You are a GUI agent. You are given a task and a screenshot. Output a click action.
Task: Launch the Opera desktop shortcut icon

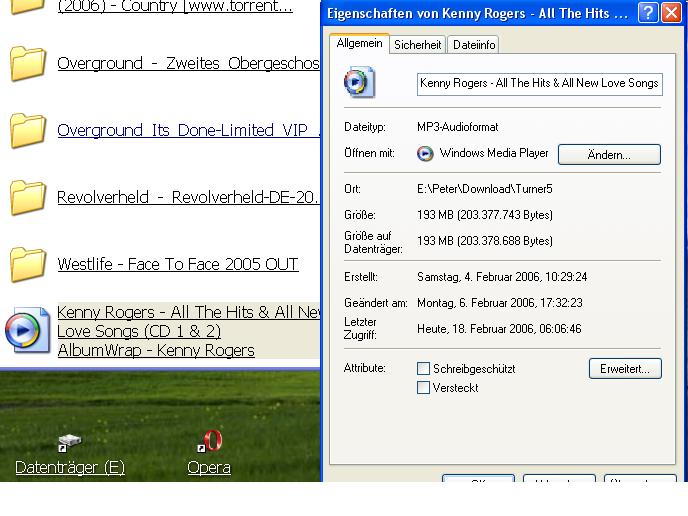click(210, 441)
